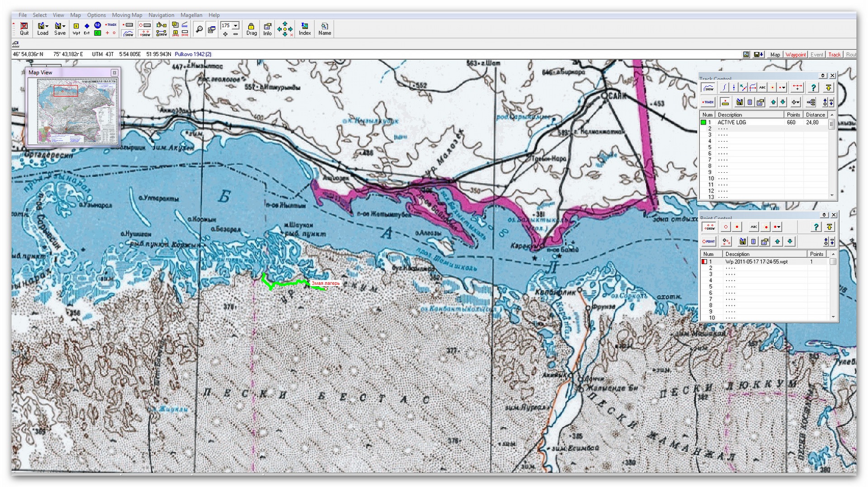The height and width of the screenshot is (487, 868).
Task: Click the Index map button
Action: (x=305, y=29)
